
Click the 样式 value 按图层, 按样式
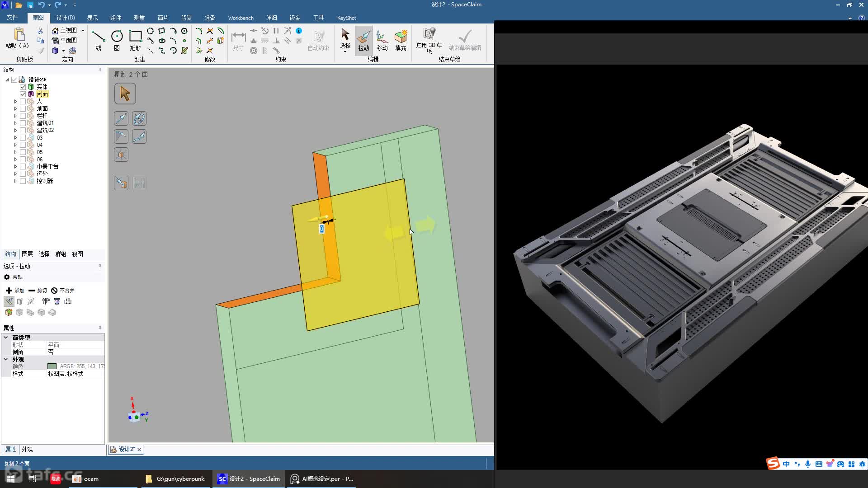click(x=66, y=374)
